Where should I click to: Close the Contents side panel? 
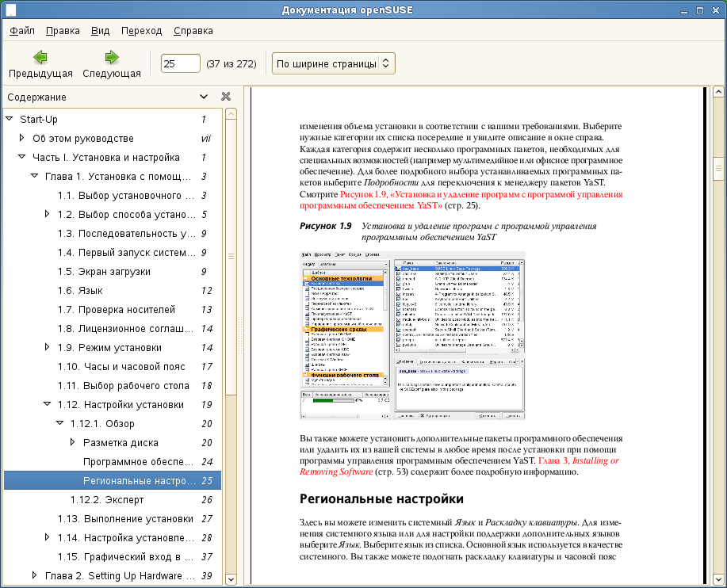226,97
